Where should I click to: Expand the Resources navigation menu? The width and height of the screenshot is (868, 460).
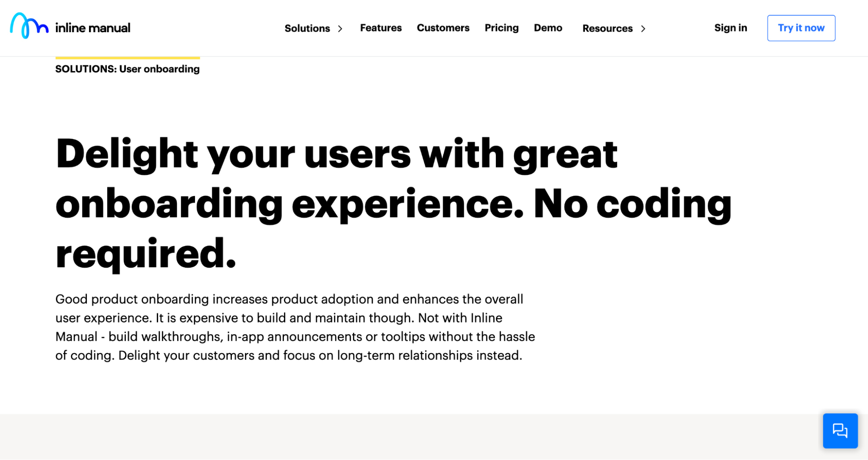tap(607, 28)
